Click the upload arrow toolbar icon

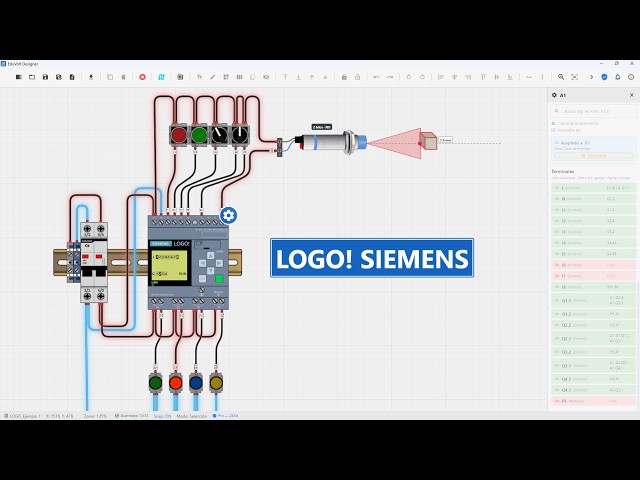pyautogui.click(x=91, y=77)
